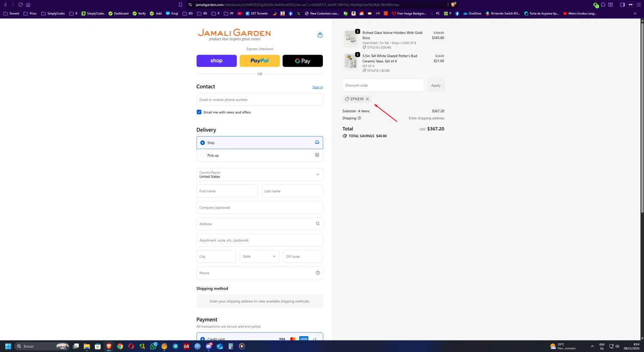This screenshot has height=352, width=644.
Task: Click the browser back arrow
Action: (6, 5)
